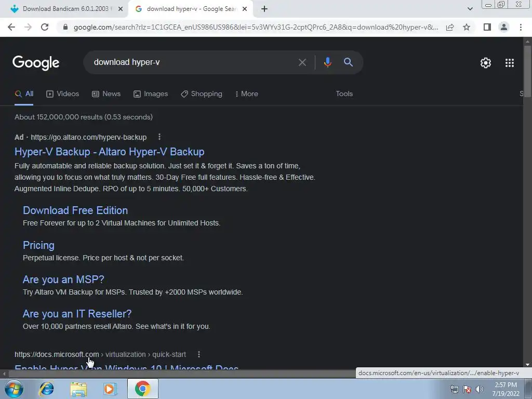Open the Chrome side panel
This screenshot has height=399, width=532.
coord(487,27)
